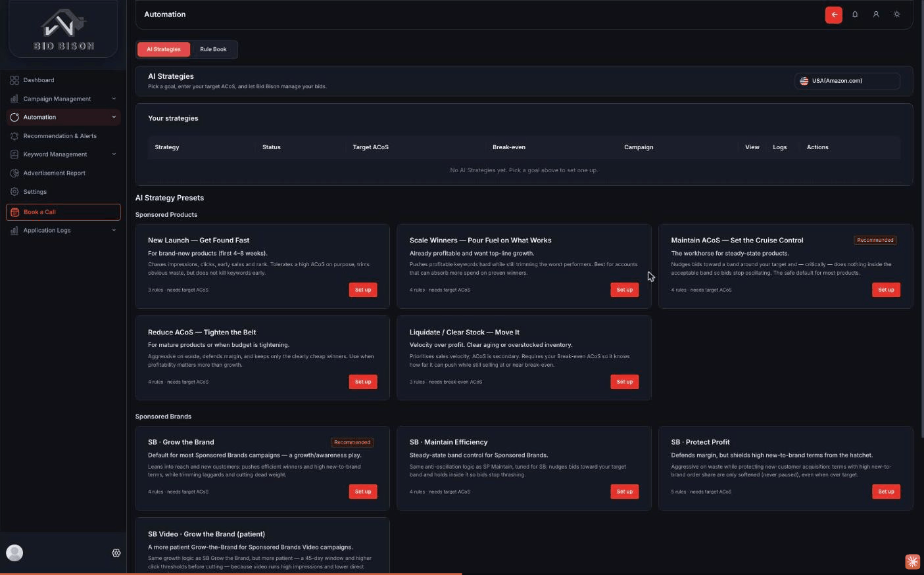This screenshot has height=575, width=924.
Task: Open Recommendation & Alerts menu item
Action: [x=63, y=136]
